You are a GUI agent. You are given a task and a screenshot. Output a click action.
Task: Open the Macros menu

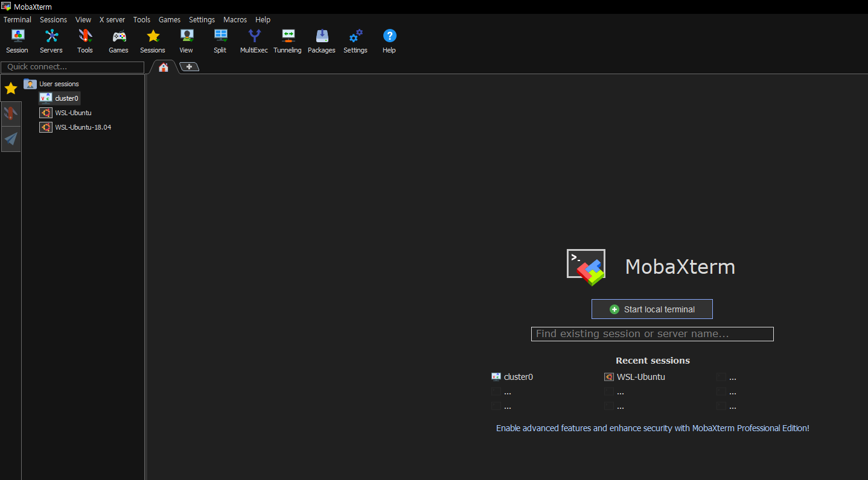pyautogui.click(x=235, y=20)
